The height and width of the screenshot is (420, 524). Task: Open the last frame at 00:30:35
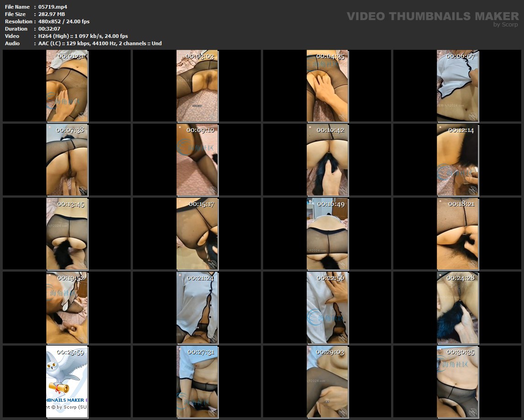[x=457, y=382]
